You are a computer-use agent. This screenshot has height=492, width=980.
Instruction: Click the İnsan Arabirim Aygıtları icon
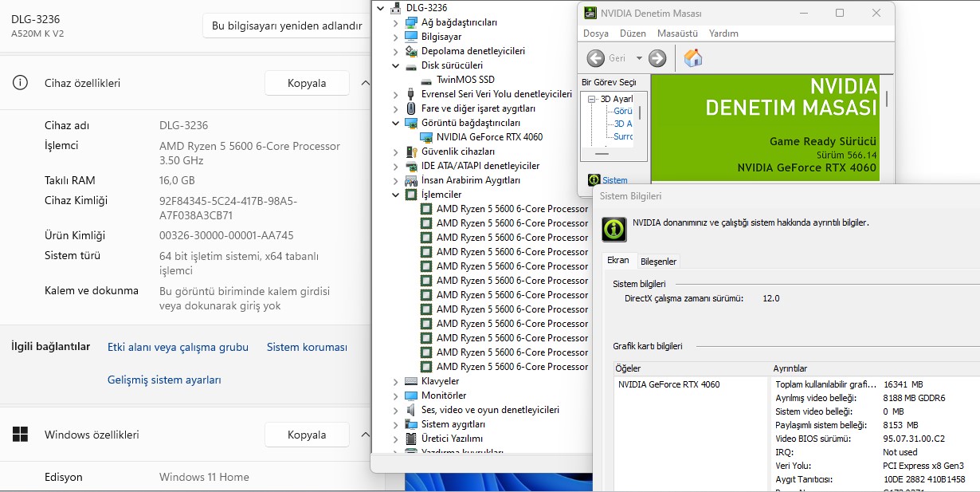411,180
